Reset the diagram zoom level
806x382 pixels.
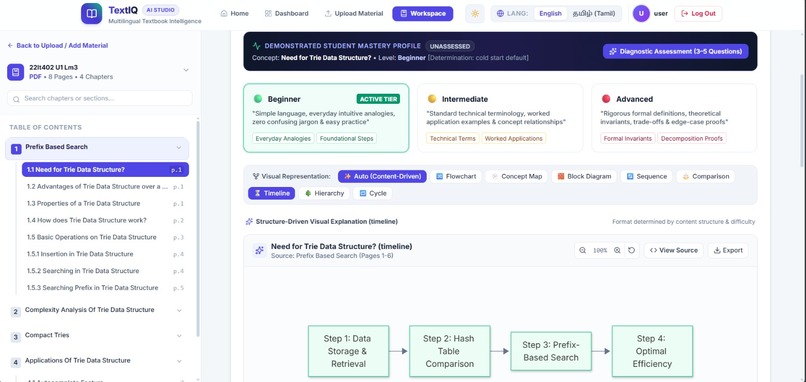click(x=631, y=250)
